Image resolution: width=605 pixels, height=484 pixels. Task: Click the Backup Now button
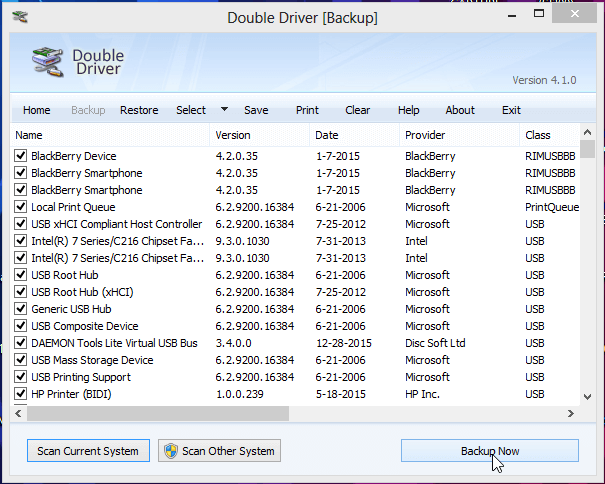click(490, 450)
